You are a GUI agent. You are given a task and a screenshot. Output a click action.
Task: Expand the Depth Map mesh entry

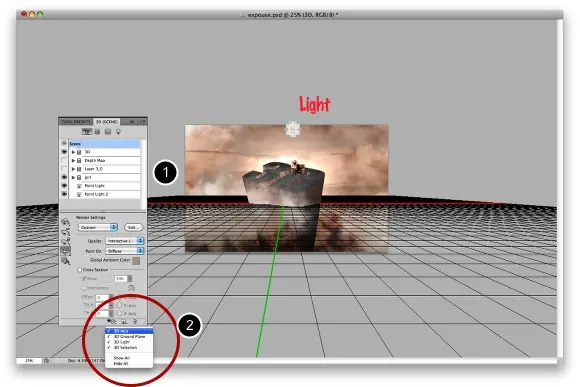click(73, 161)
